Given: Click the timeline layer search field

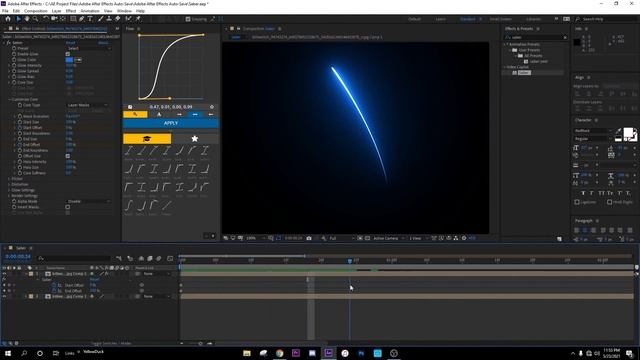Looking at the screenshot, I should (x=75, y=258).
